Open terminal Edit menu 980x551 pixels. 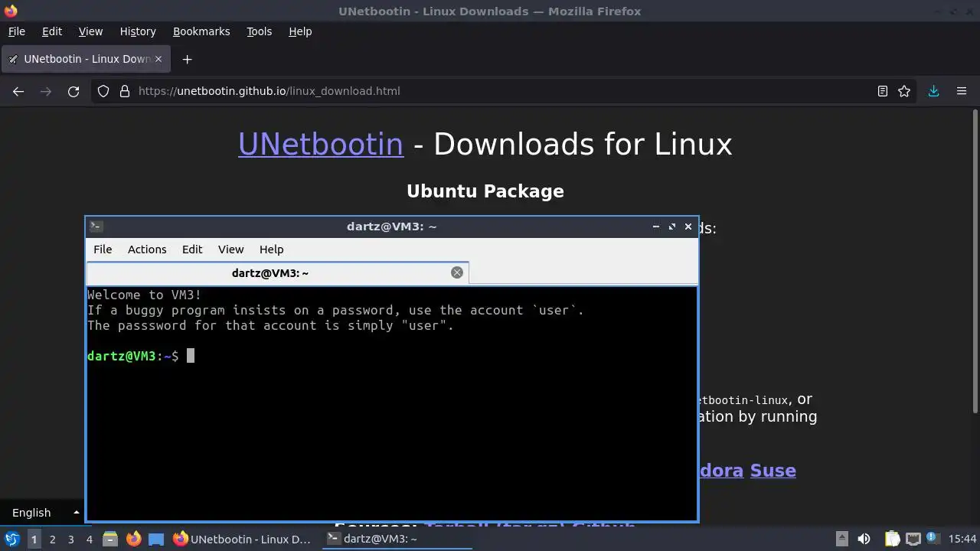coord(192,249)
